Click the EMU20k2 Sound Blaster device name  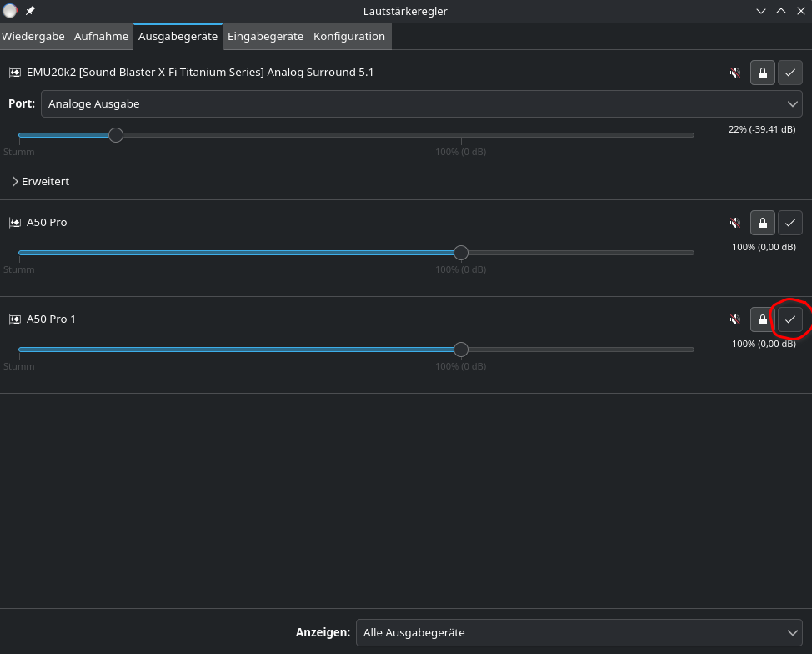pyautogui.click(x=200, y=73)
